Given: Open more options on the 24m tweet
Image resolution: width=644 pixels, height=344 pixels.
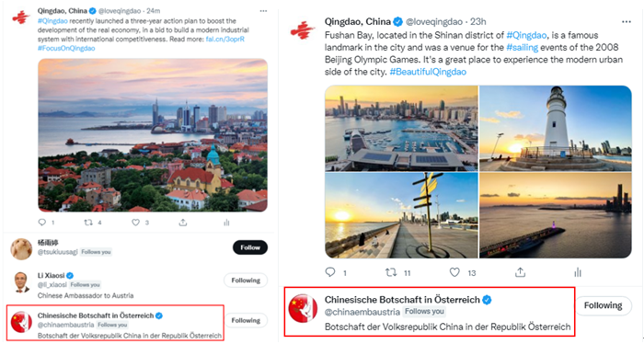Looking at the screenshot, I should click(263, 11).
